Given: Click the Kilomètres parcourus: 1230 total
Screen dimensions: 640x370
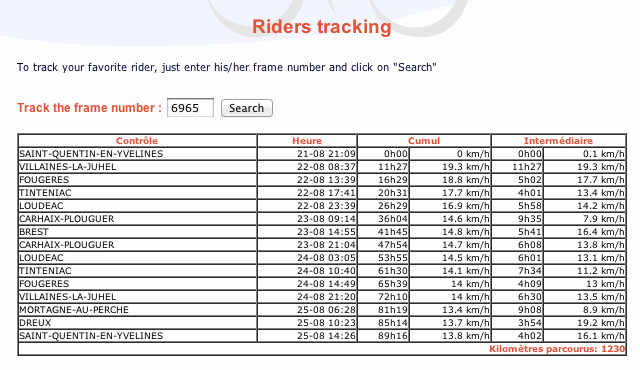Looking at the screenshot, I should coord(557,349).
